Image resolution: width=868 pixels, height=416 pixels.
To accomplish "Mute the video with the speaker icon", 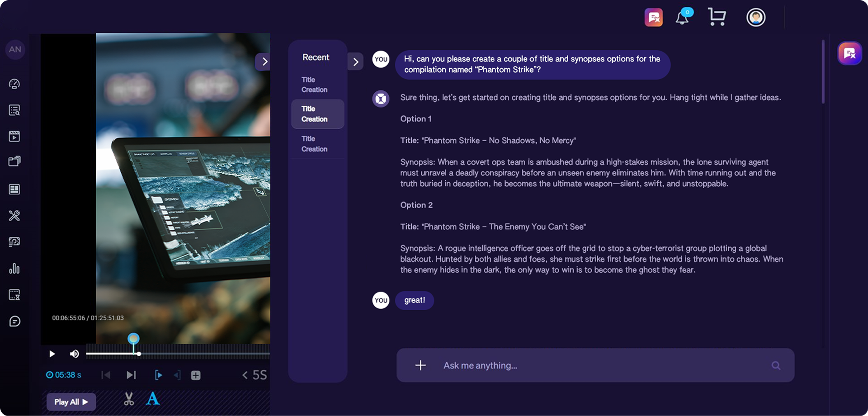I will (x=74, y=354).
